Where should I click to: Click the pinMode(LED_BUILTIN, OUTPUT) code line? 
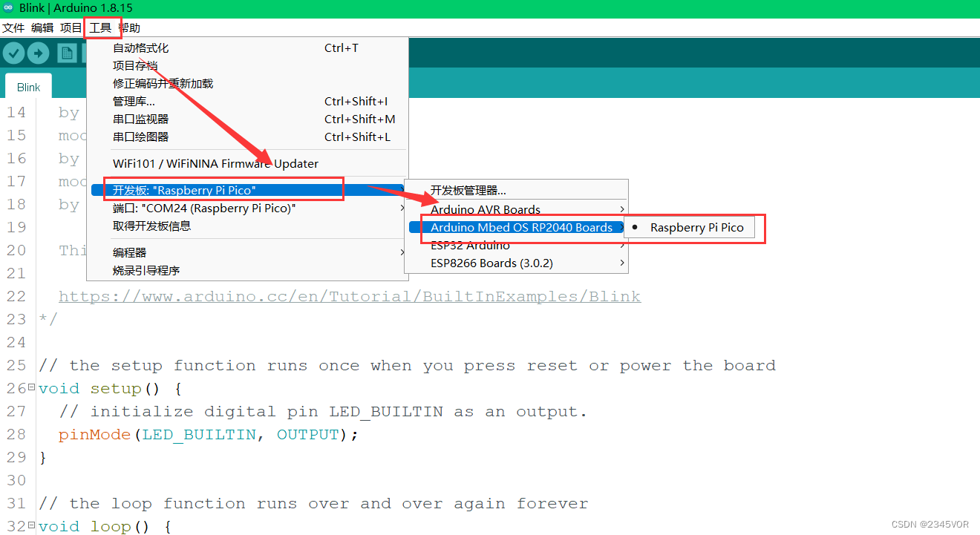pyautogui.click(x=209, y=435)
